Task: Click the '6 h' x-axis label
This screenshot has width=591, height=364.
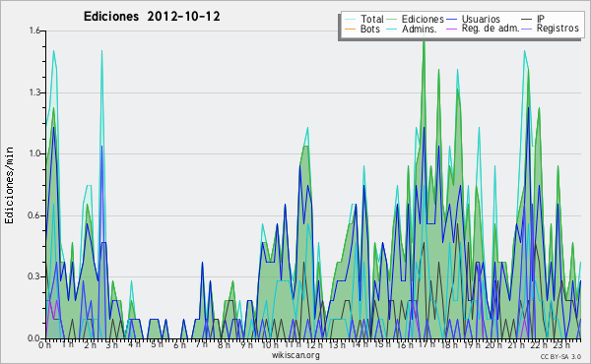Action: 179,344
